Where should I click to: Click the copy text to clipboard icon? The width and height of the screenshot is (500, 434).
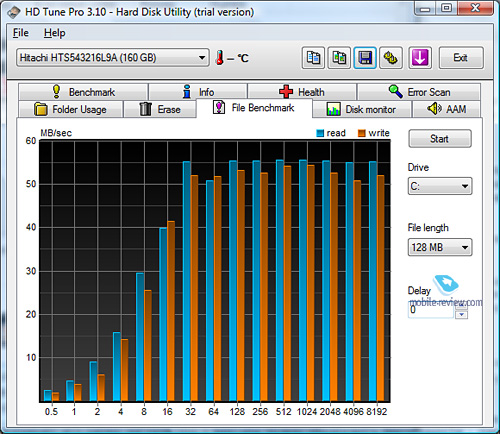pos(313,58)
